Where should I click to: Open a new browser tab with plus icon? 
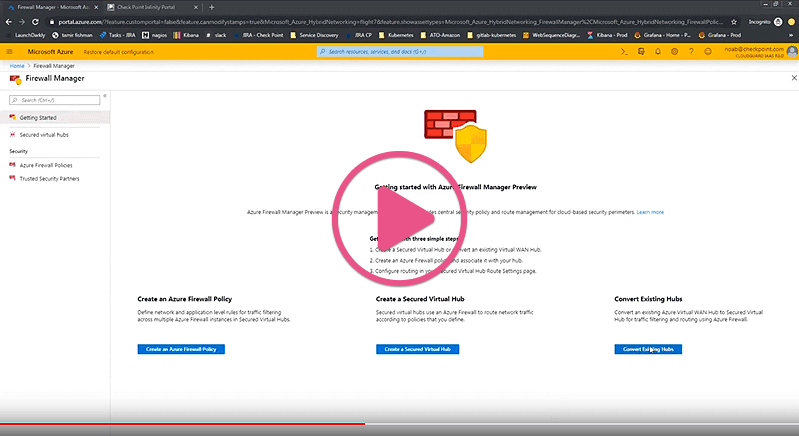click(211, 7)
